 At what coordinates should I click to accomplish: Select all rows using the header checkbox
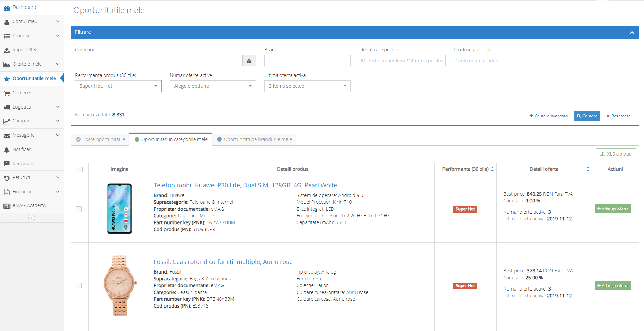(79, 169)
